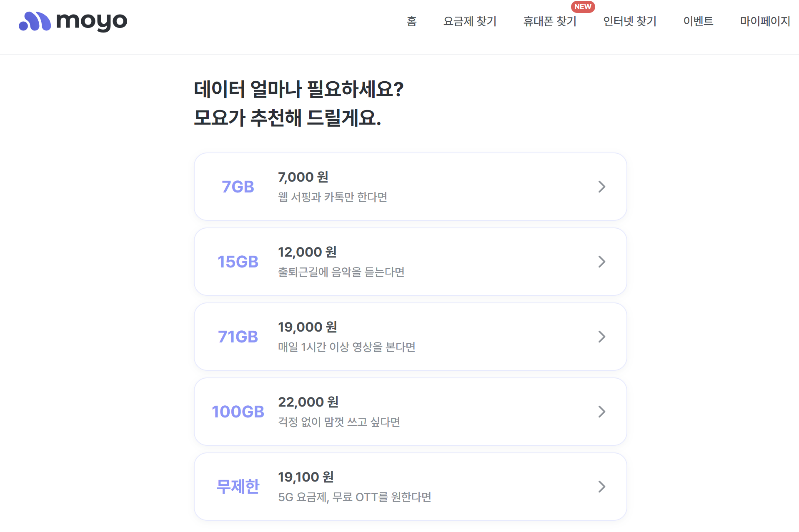
Task: Select the 15GB recommendation card
Action: click(x=410, y=262)
